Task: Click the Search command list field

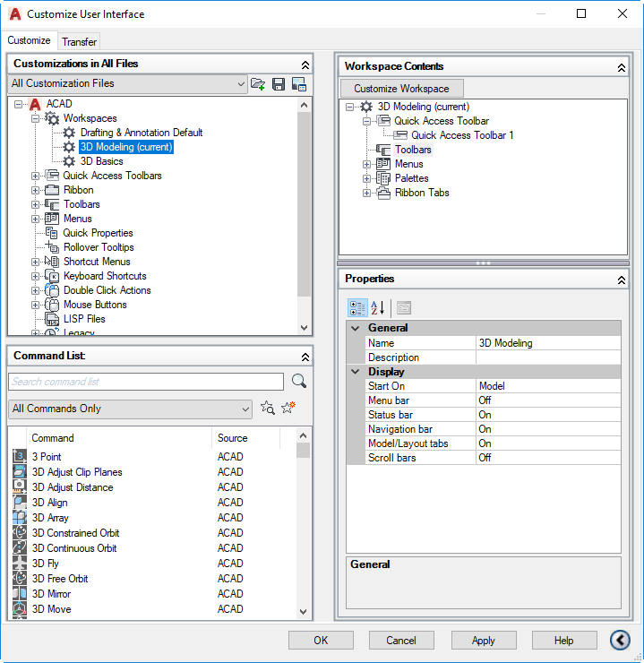Action: coord(146,382)
